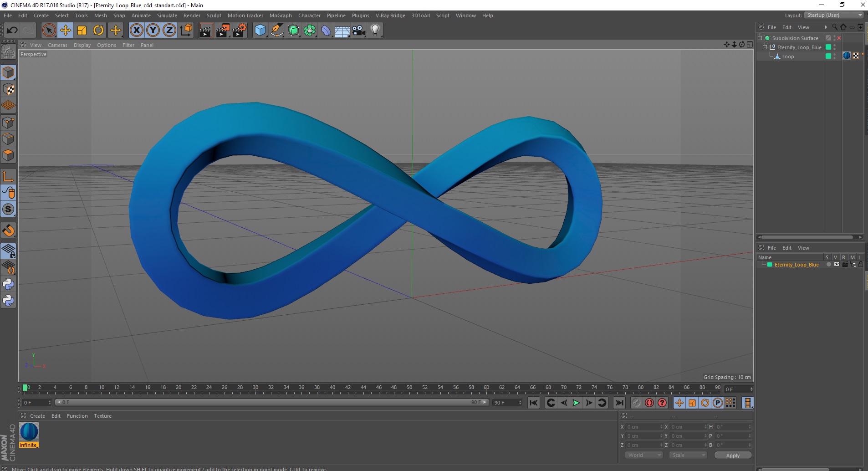
Task: Click the Apply button
Action: pyautogui.click(x=733, y=456)
